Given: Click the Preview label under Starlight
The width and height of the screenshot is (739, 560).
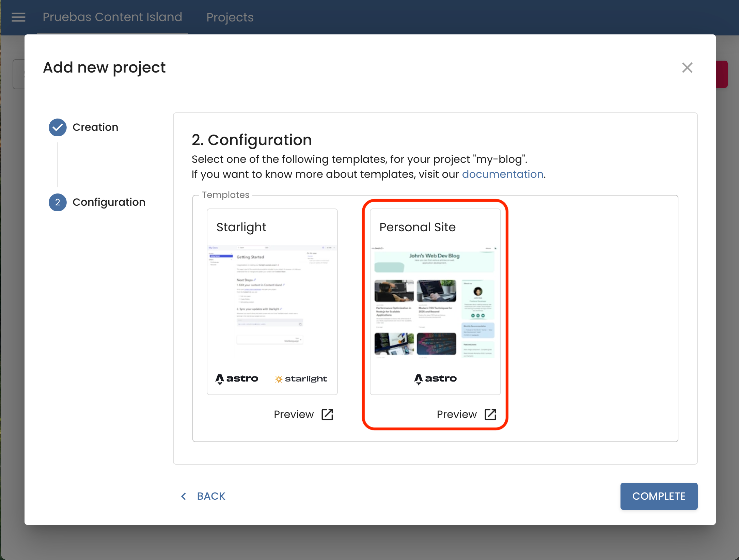Looking at the screenshot, I should pyautogui.click(x=294, y=415).
